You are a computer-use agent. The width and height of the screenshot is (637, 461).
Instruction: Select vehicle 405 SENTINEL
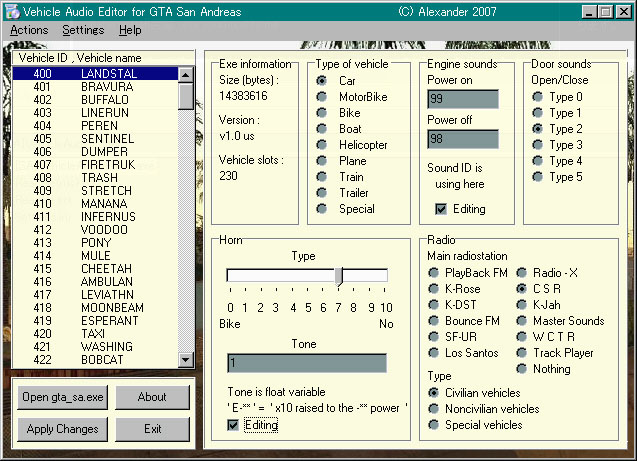[95, 139]
